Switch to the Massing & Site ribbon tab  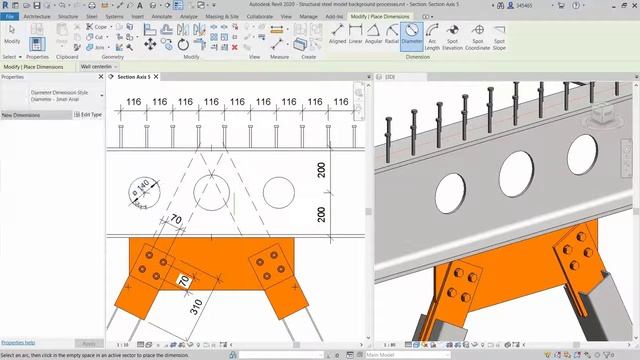pyautogui.click(x=222, y=16)
